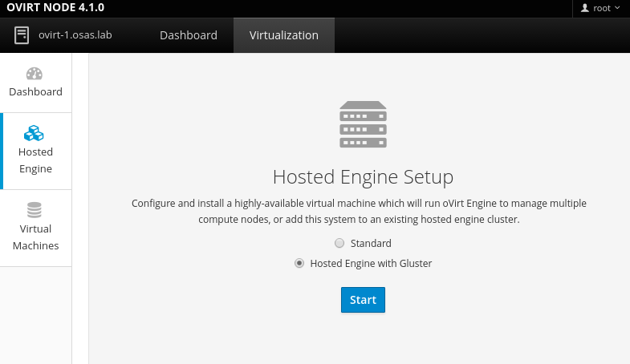The image size is (630, 364).
Task: Click the 'Hosted Engine with Gluster' label text
Action: pos(371,263)
